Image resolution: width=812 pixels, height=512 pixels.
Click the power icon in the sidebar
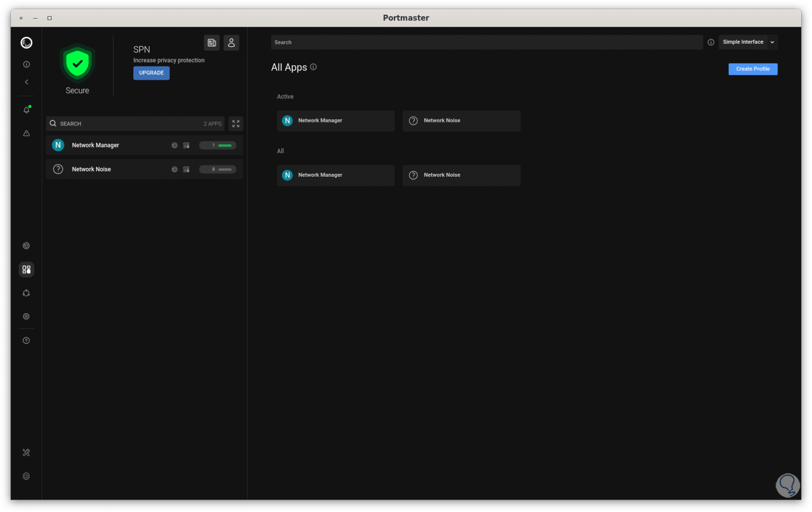pos(27,476)
